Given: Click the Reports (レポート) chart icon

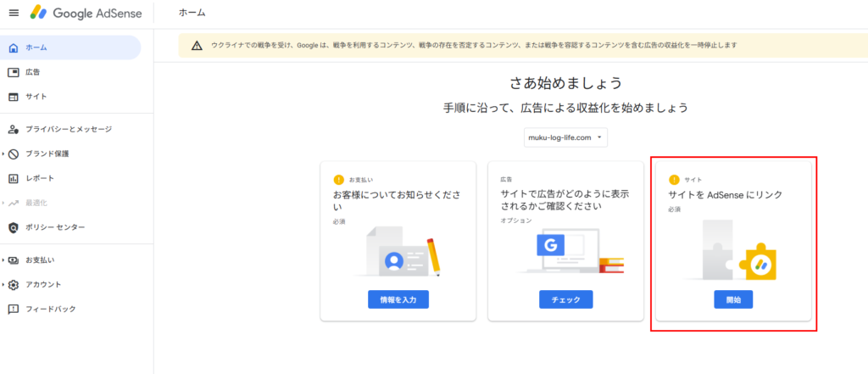Looking at the screenshot, I should coord(13,178).
